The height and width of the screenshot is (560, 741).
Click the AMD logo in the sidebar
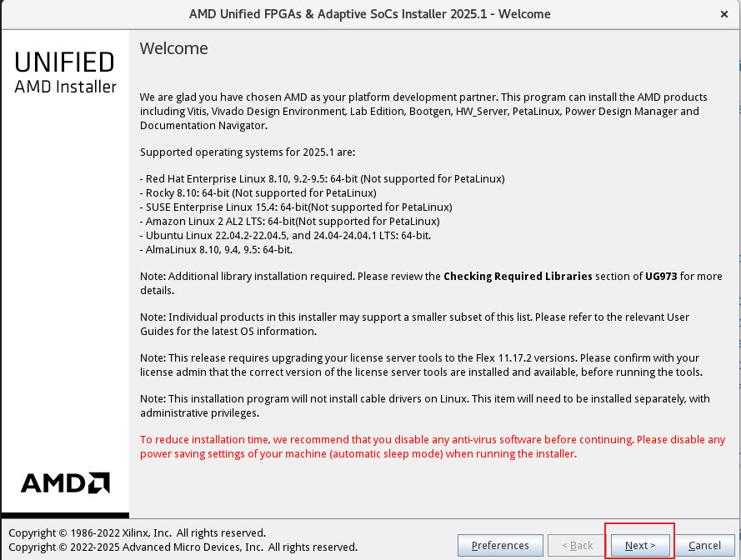click(65, 483)
